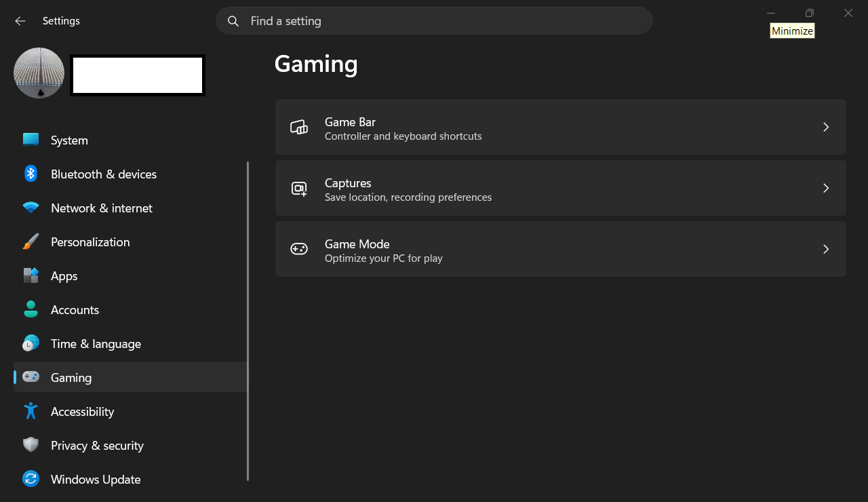
Task: Expand Game Mode with its chevron
Action: pyautogui.click(x=826, y=249)
